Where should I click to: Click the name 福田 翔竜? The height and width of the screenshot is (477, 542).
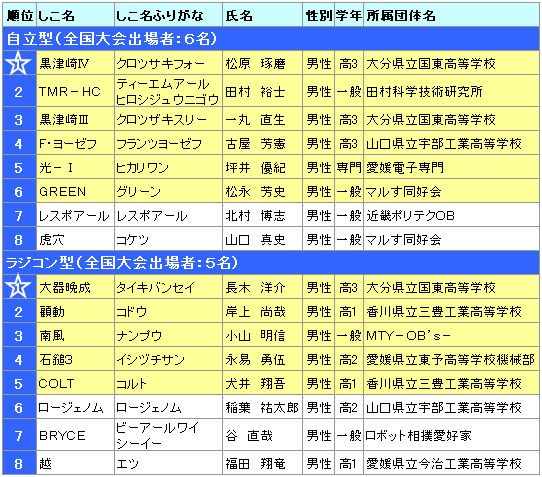(255, 464)
